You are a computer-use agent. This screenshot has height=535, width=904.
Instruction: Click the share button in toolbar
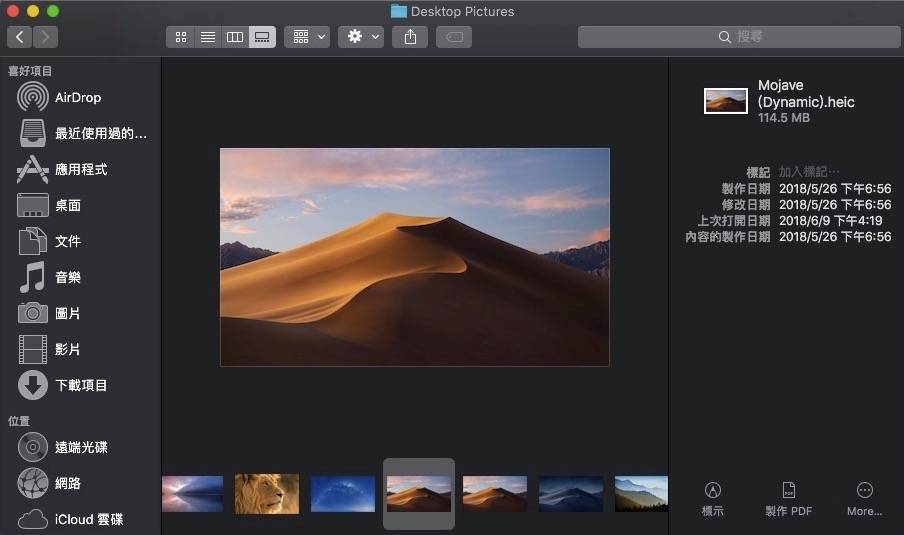tap(410, 37)
